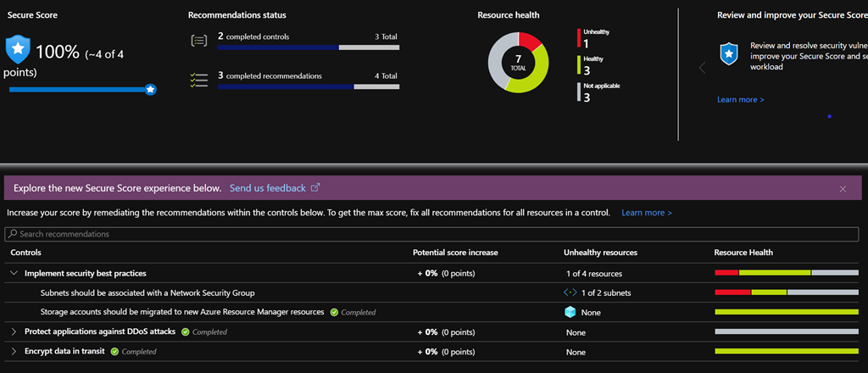Click the storage account cube icon
868x373 pixels.
[570, 312]
